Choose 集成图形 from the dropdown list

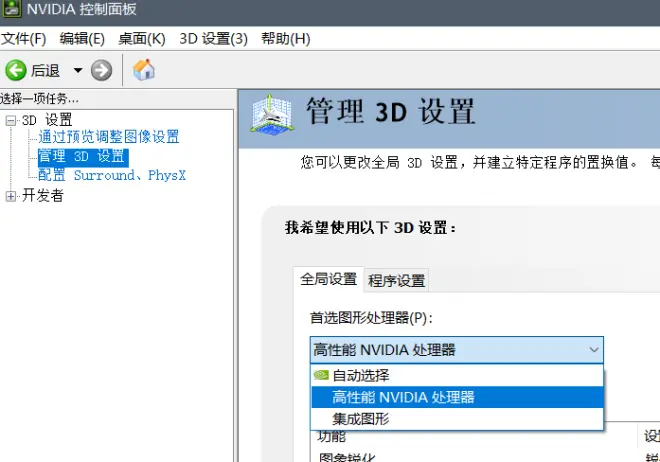pyautogui.click(x=457, y=419)
